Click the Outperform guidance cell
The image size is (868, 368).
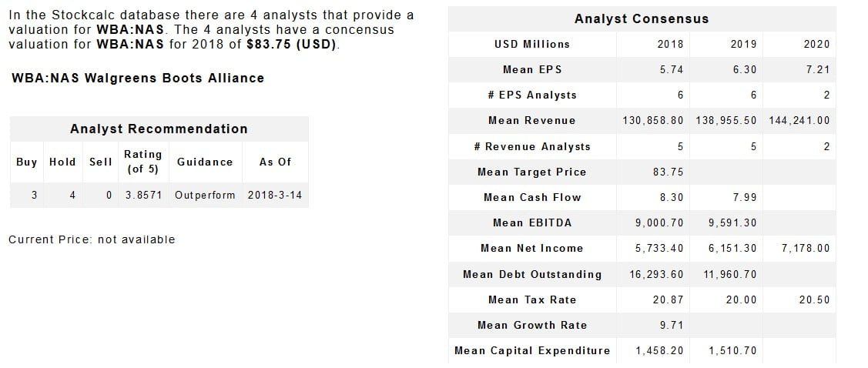(205, 195)
